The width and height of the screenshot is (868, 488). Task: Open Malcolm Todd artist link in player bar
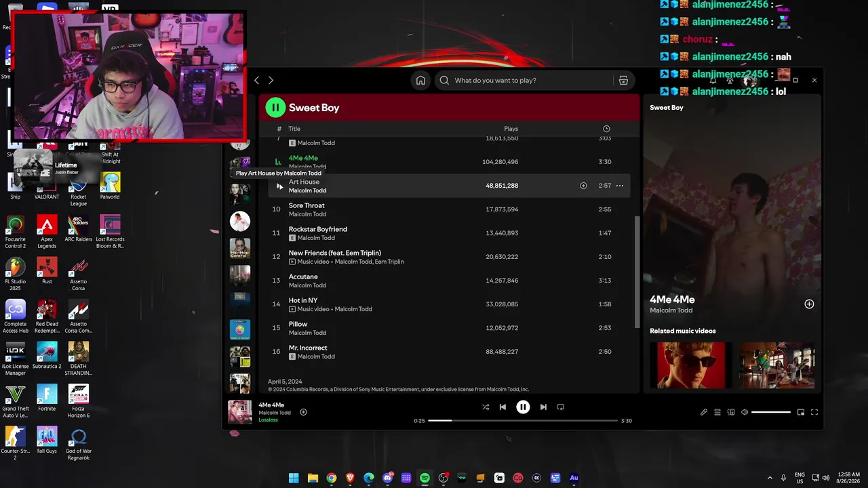point(275,413)
